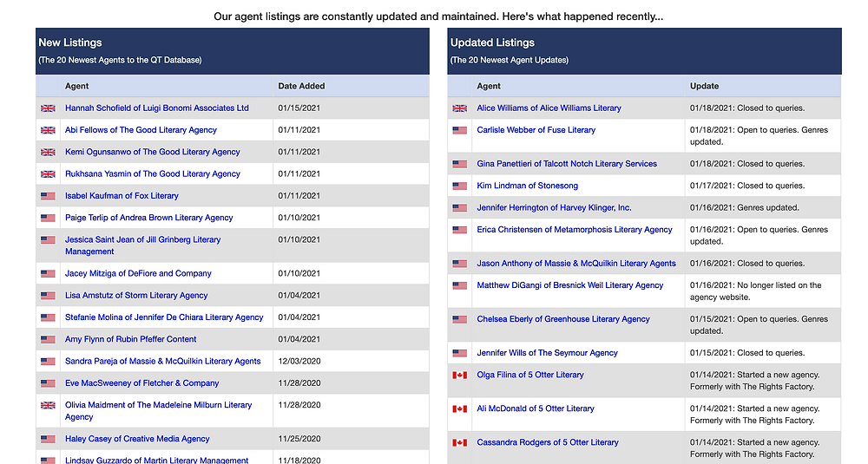The height and width of the screenshot is (464, 868).
Task: Open Kemi Ogunsanwo of The Good Literary Agency
Action: [x=152, y=152]
